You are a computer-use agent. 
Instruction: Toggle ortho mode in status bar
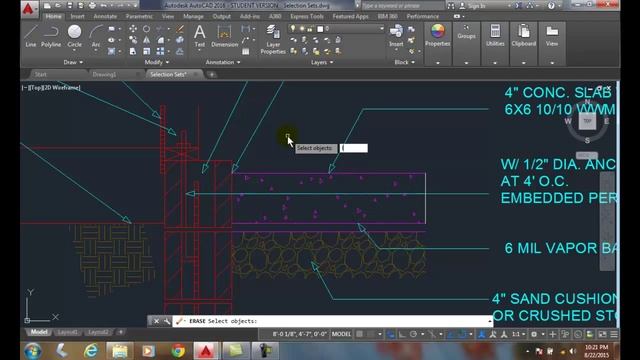(x=402, y=334)
